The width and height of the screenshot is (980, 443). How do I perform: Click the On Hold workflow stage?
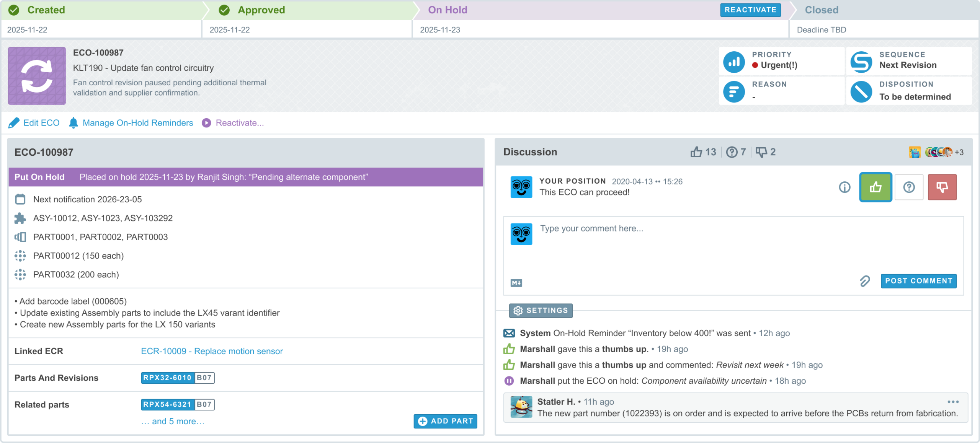click(x=447, y=10)
